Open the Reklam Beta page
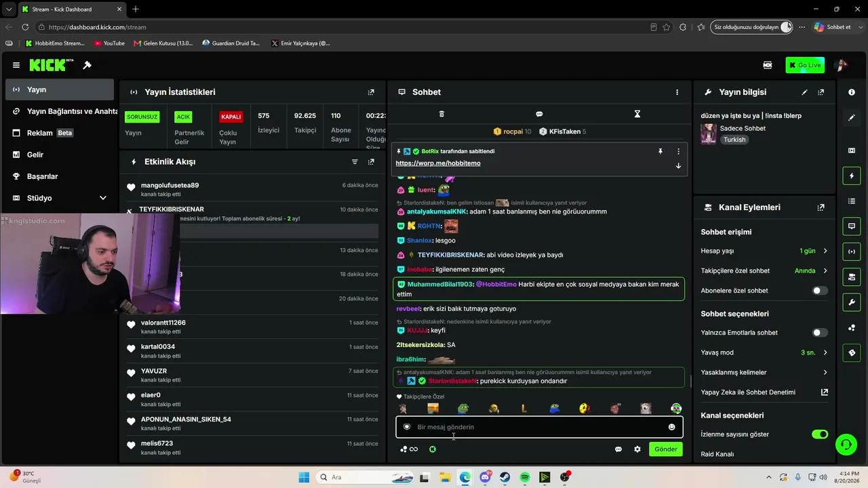Screen dimensions: 868x488 60,133
